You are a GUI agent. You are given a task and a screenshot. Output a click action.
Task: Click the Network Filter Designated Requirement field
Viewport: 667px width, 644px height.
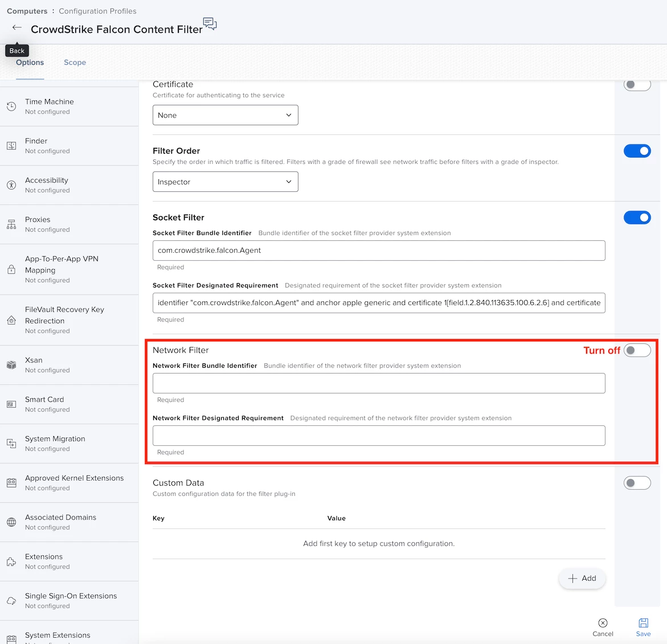[x=379, y=436]
